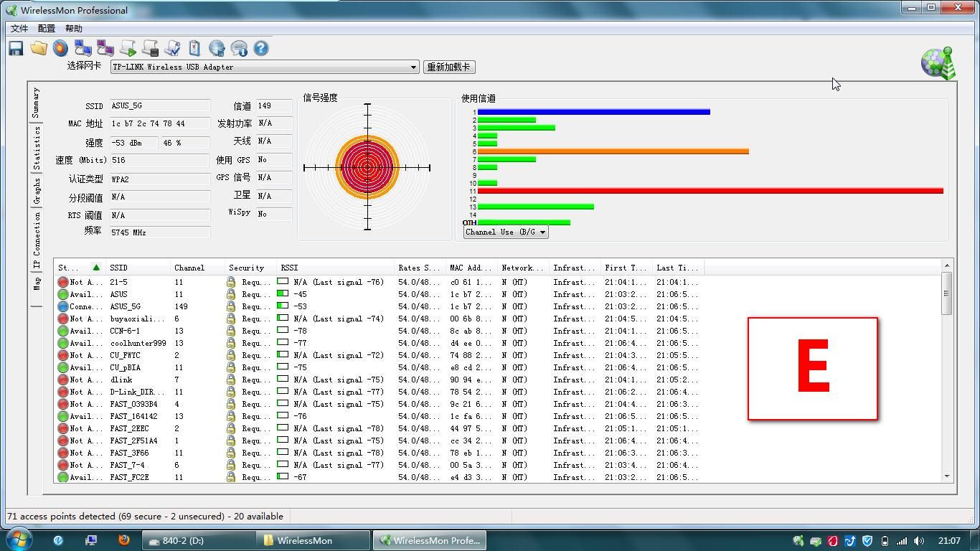
Task: Click the 重新加载卡 reload button
Action: point(449,67)
